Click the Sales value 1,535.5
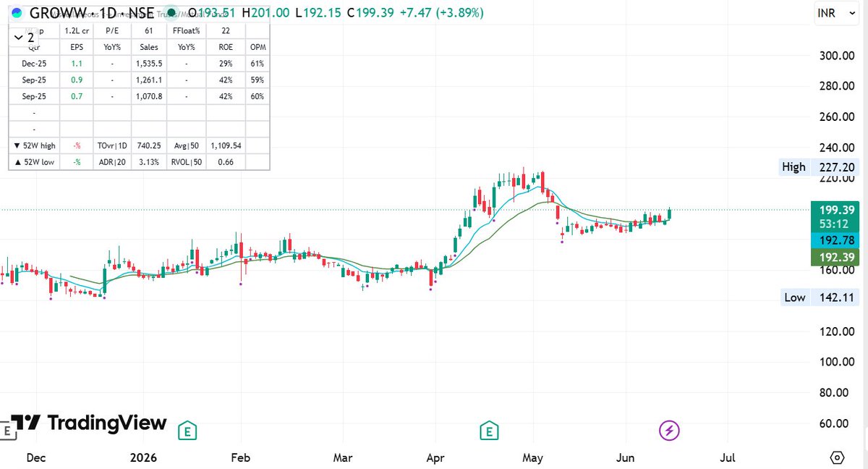Viewport: 868px width, 469px height. [x=149, y=64]
